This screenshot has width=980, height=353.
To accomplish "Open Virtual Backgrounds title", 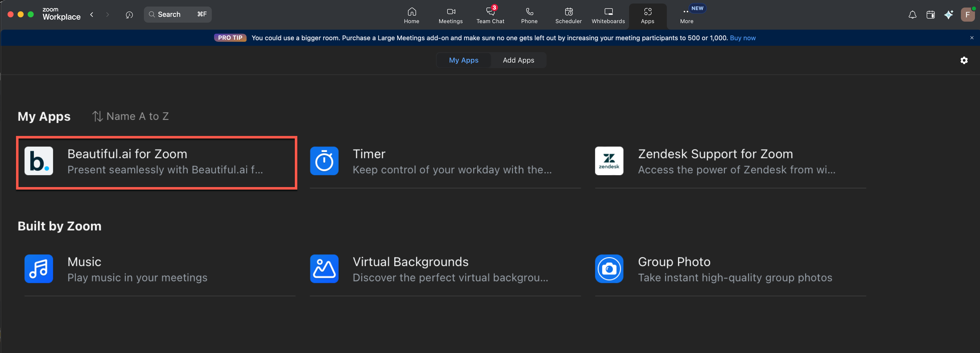I will pyautogui.click(x=411, y=262).
